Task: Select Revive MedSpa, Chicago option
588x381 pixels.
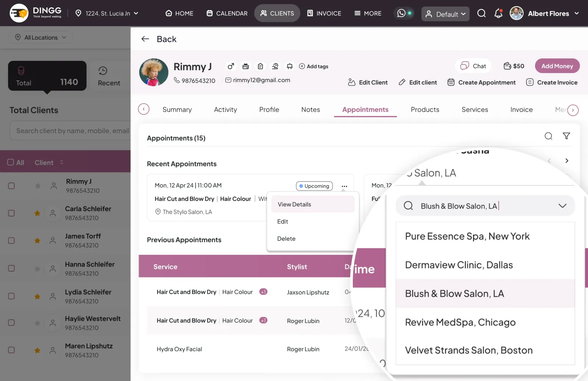Action: pyautogui.click(x=485, y=322)
